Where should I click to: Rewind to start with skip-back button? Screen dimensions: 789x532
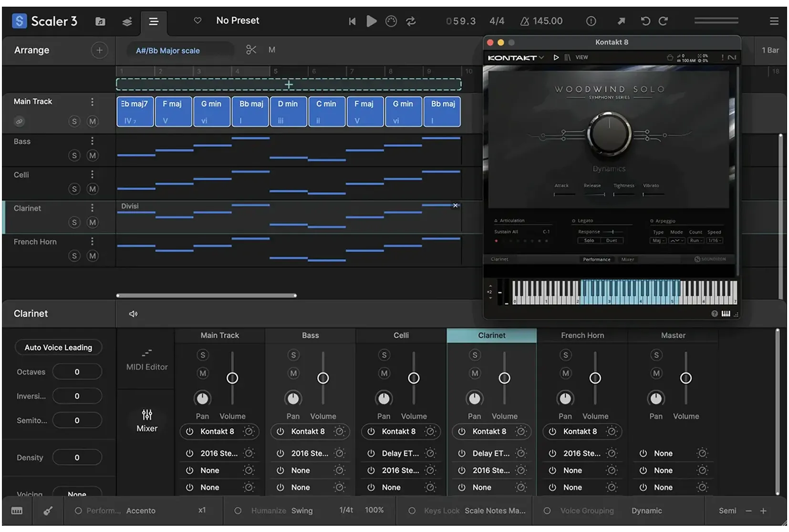tap(352, 21)
